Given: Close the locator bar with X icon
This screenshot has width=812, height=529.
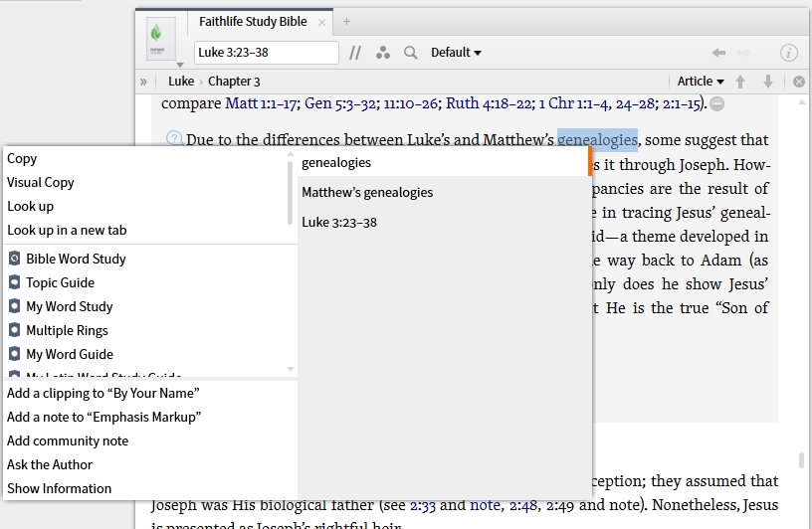Looking at the screenshot, I should coord(799,82).
